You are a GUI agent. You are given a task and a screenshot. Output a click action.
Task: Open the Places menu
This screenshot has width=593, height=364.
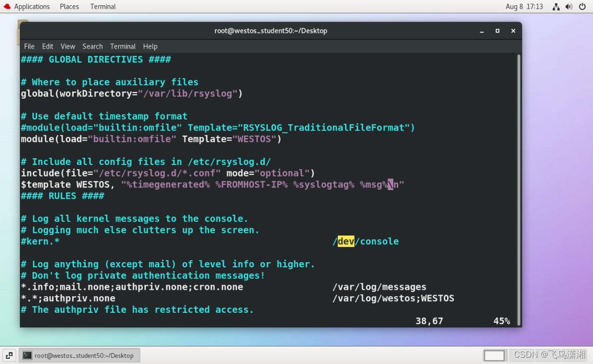[x=69, y=6]
